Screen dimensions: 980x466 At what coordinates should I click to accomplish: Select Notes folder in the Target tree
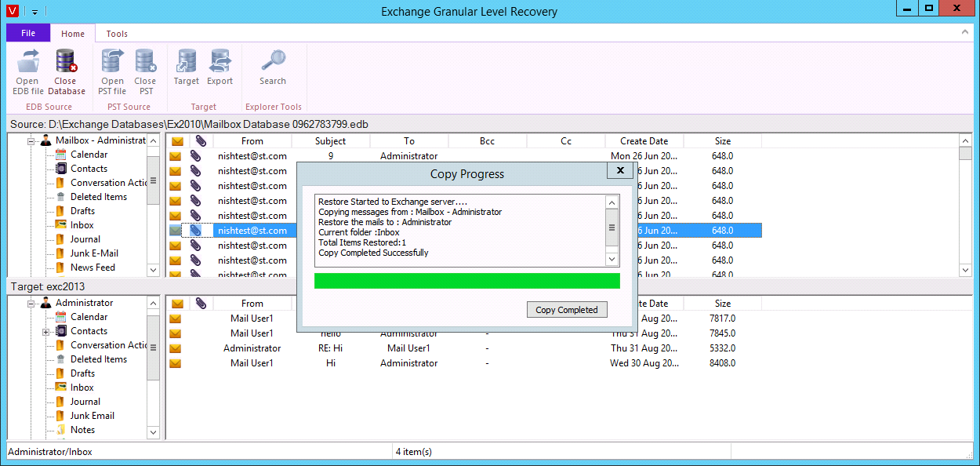pyautogui.click(x=82, y=430)
